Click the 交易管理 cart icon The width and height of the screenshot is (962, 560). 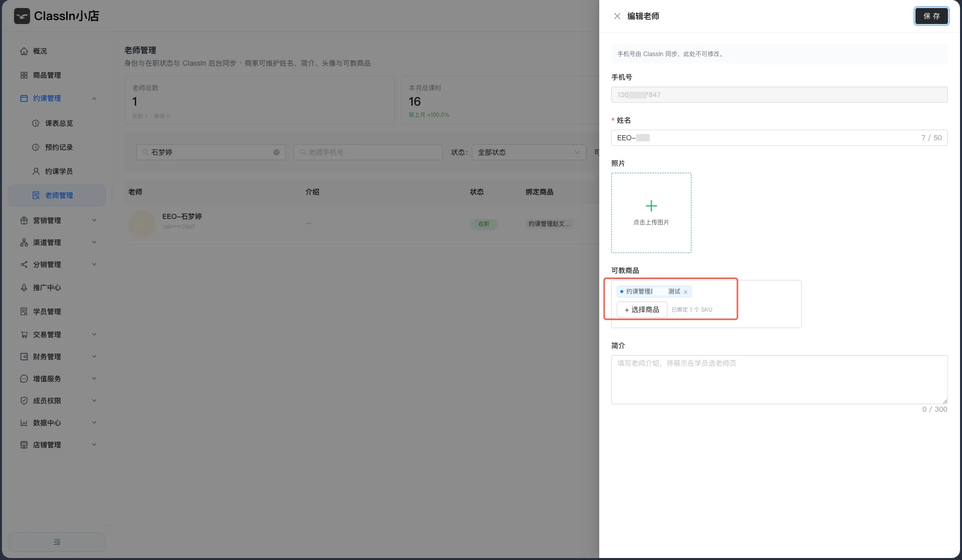pos(24,335)
